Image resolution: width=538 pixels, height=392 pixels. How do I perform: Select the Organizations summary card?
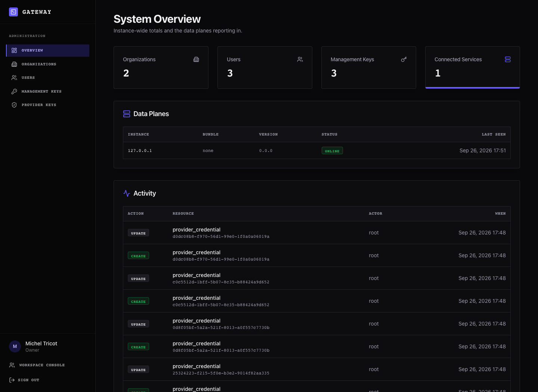pos(161,68)
